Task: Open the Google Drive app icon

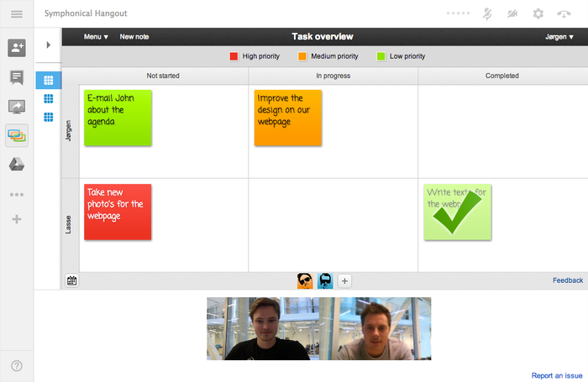Action: click(x=17, y=165)
